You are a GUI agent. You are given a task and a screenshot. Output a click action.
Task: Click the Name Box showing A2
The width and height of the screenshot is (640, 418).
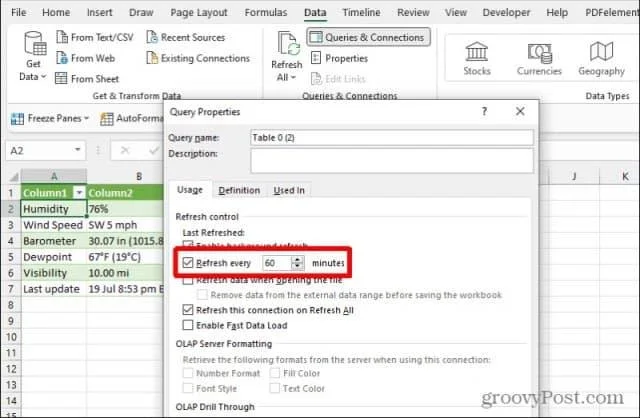[40, 151]
